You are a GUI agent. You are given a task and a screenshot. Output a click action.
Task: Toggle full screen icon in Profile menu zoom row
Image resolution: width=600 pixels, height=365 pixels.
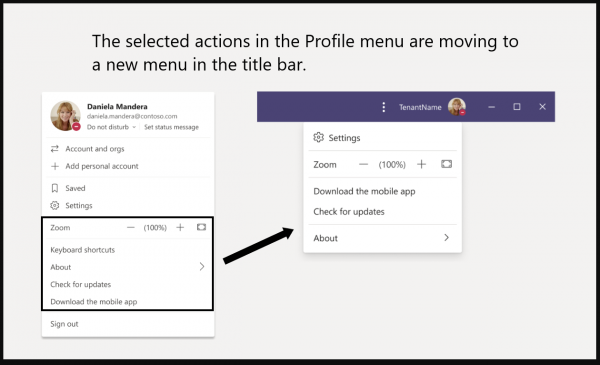tap(201, 227)
